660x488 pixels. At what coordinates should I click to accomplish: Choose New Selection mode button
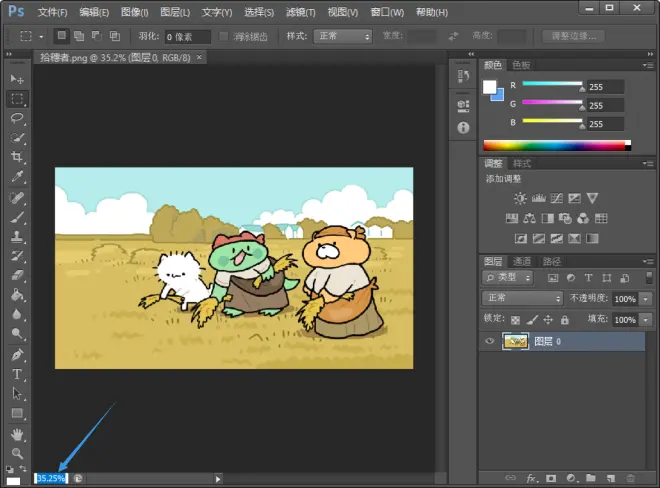click(61, 36)
